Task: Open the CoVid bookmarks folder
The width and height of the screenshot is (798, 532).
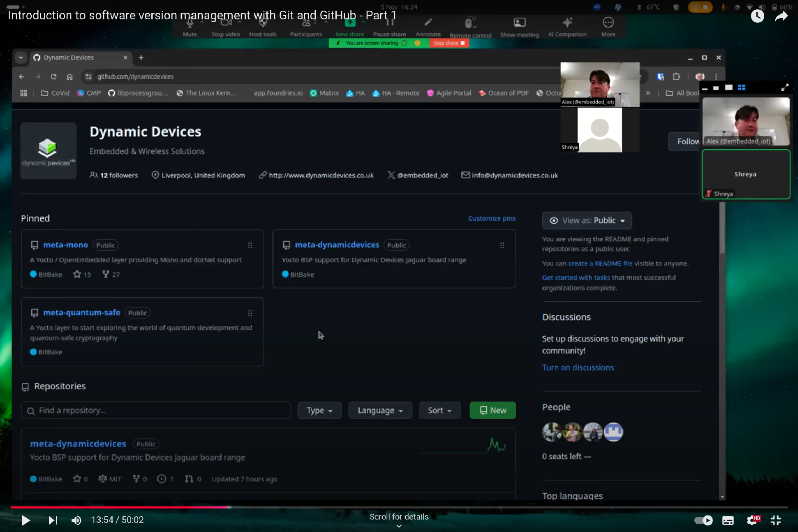Action: click(x=55, y=93)
